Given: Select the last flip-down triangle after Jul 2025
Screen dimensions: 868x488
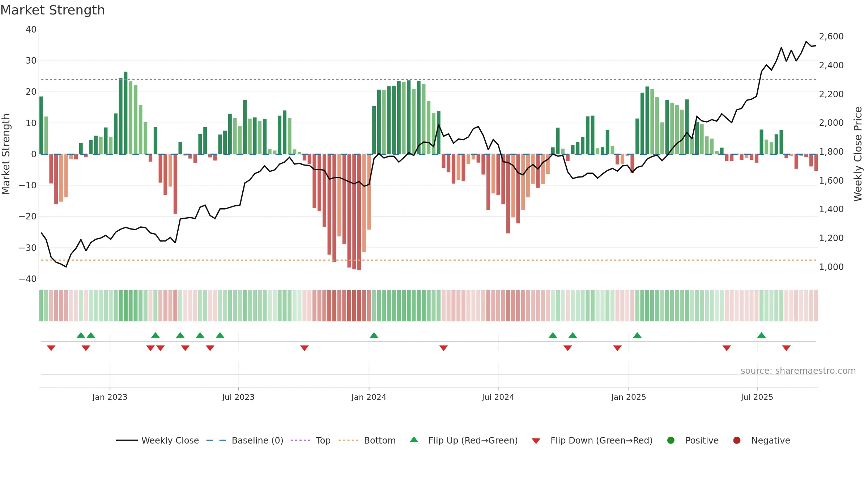Looking at the screenshot, I should tap(786, 348).
